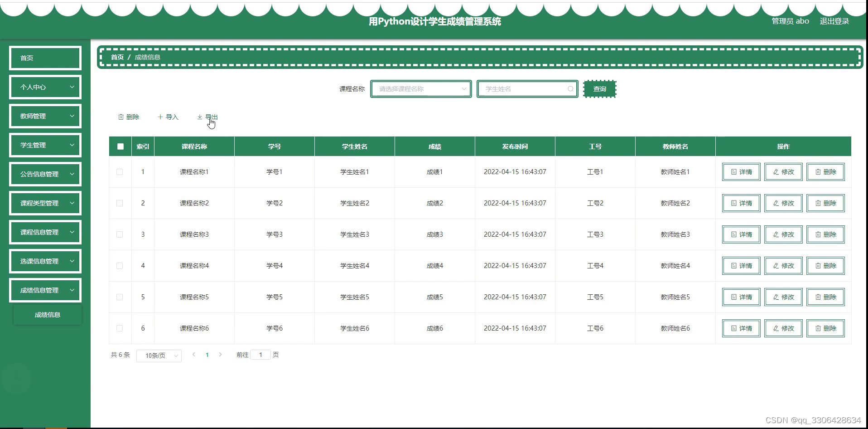Click the detail icon for row 课程名称1
The image size is (868, 429).
click(x=734, y=172)
